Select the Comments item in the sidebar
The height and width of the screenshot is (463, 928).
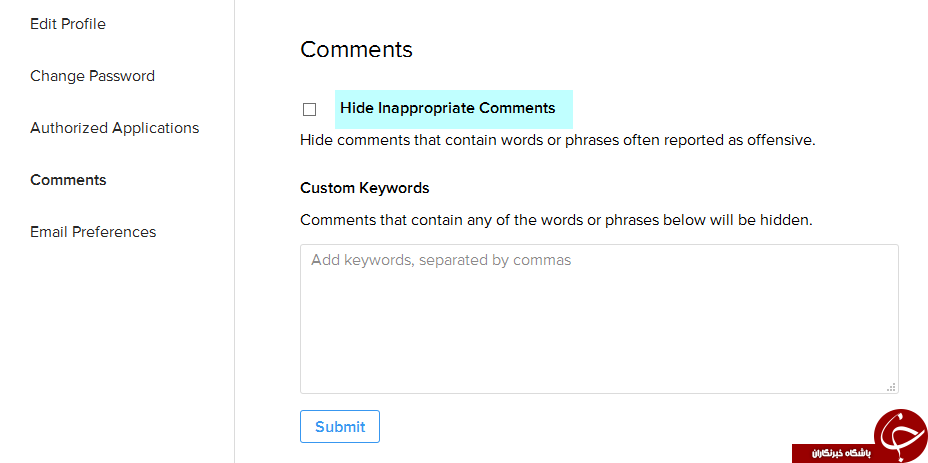click(x=68, y=180)
